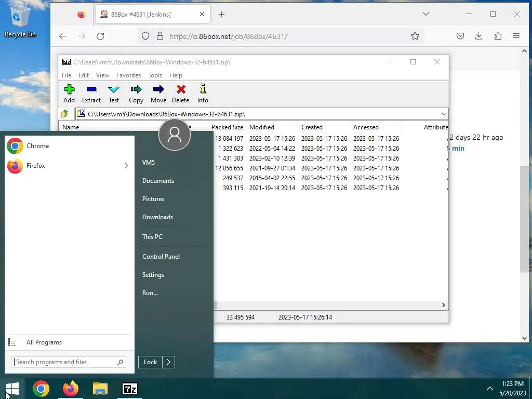Open a new Firefox tab

(x=221, y=14)
